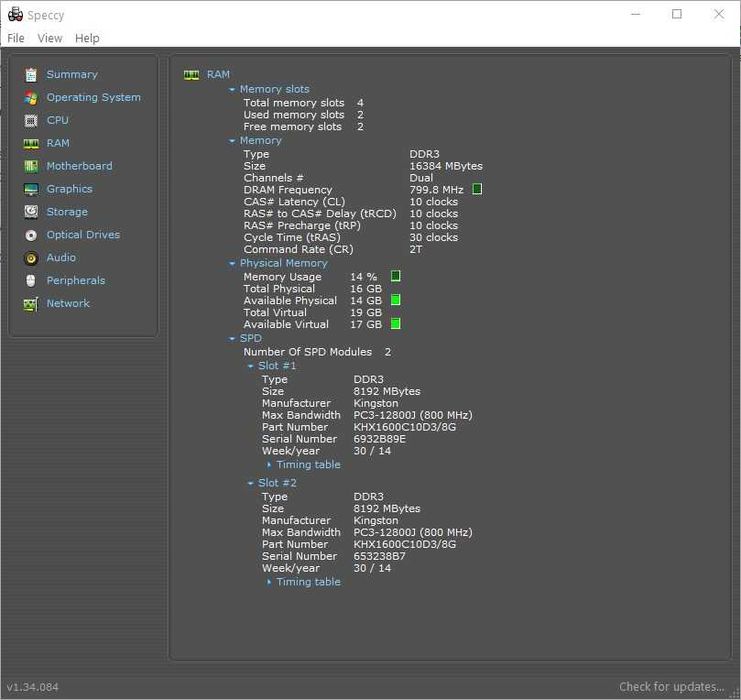Viewport: 741px width, 700px height.
Task: Click the DRAM Frequency green indicator icon
Action: point(477,189)
